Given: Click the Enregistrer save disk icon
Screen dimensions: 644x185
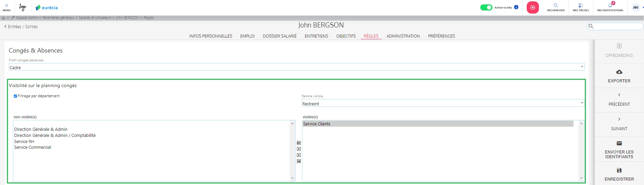Looking at the screenshot, I should (x=619, y=170).
